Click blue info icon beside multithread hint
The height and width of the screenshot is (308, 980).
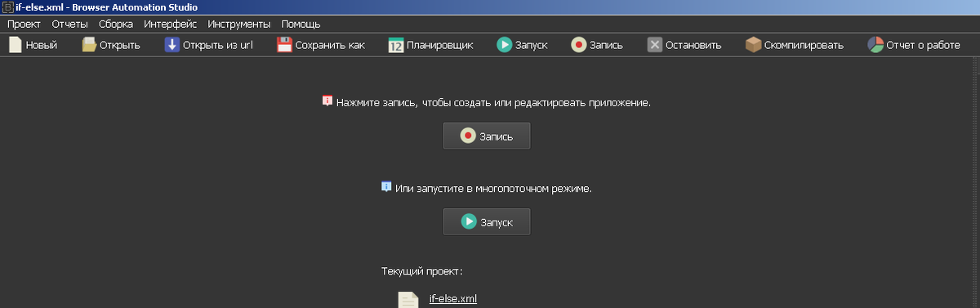tap(386, 187)
